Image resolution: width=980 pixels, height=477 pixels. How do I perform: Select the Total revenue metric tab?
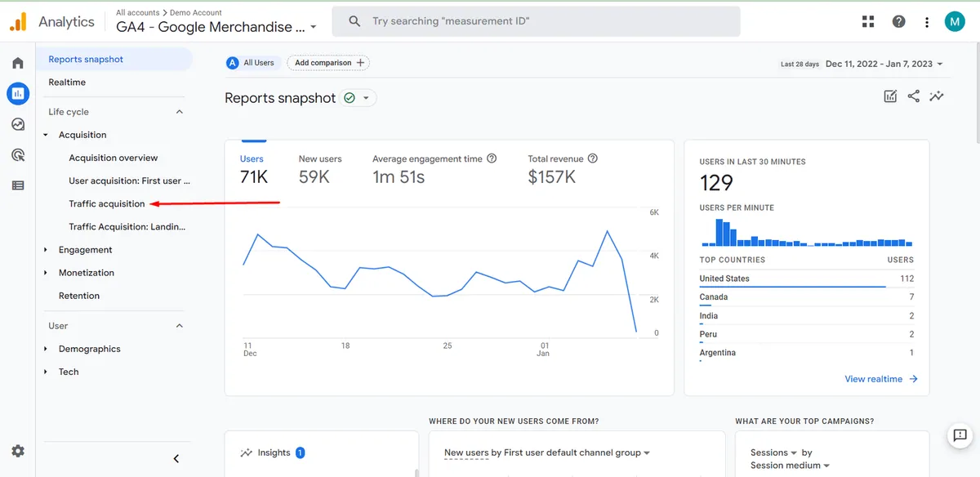(563, 167)
